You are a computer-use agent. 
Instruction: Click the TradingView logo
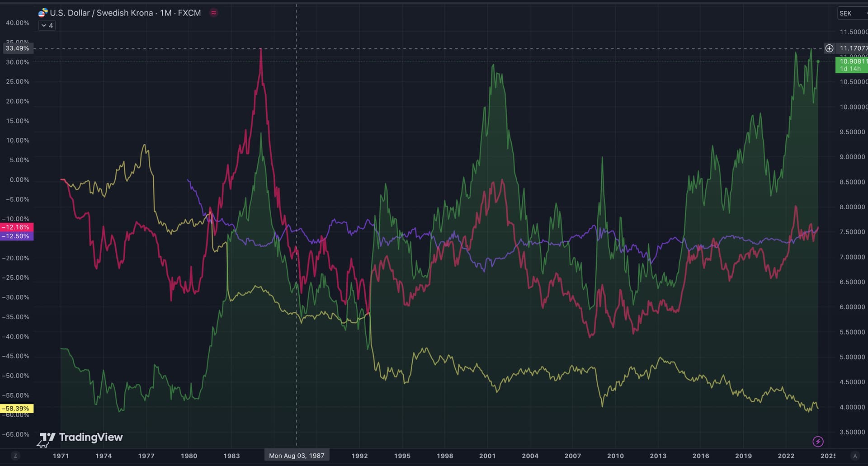(81, 438)
